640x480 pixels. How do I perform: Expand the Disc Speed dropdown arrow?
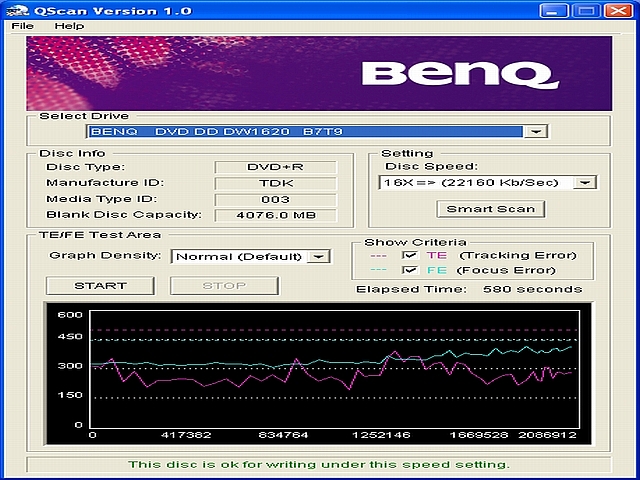tap(585, 182)
